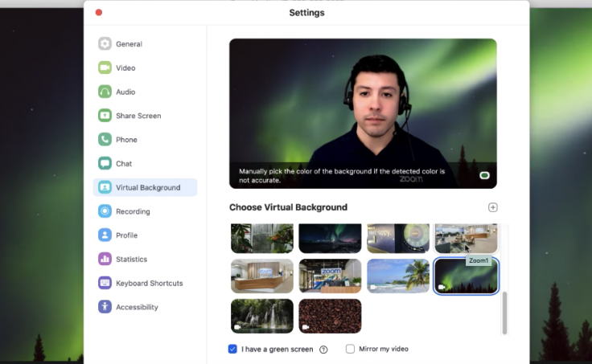This screenshot has height=364, width=592.
Task: Open Video settings icon
Action: coord(105,68)
